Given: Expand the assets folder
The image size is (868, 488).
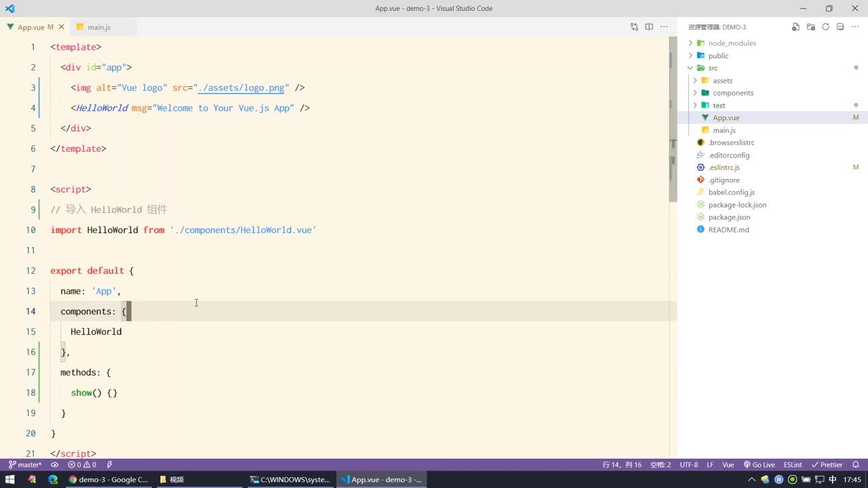Looking at the screenshot, I should click(722, 81).
